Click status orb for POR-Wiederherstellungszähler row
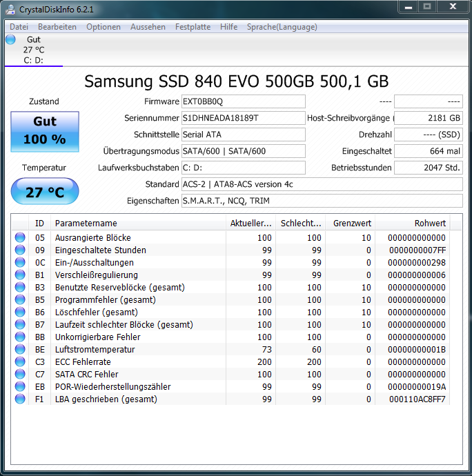Image resolution: width=472 pixels, height=476 pixels. 20,387
